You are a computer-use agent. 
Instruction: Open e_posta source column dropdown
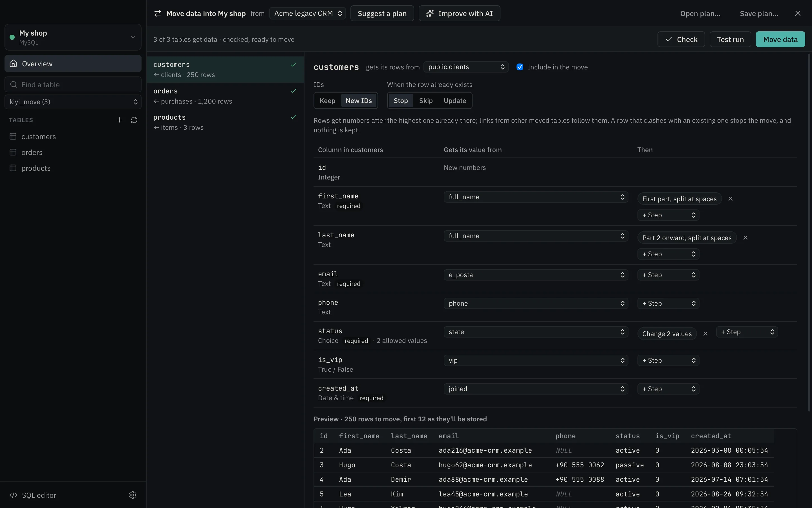pos(536,275)
